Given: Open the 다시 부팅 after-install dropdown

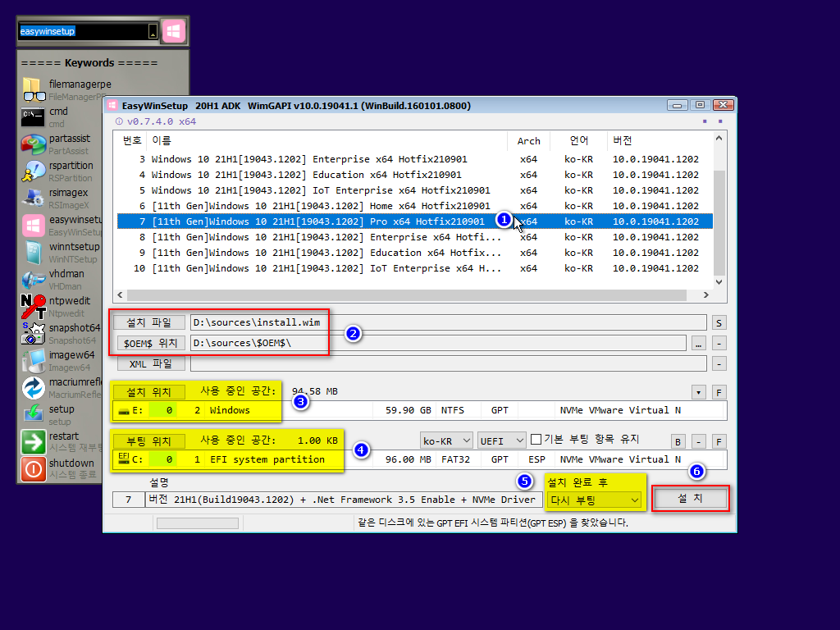Looking at the screenshot, I should (x=595, y=500).
